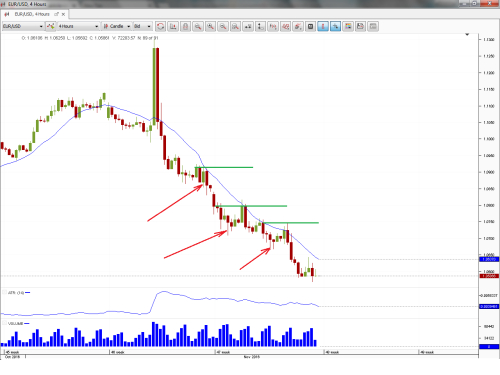
Task: Open the 4 Hours timeframe dropdown
Action: (78, 26)
